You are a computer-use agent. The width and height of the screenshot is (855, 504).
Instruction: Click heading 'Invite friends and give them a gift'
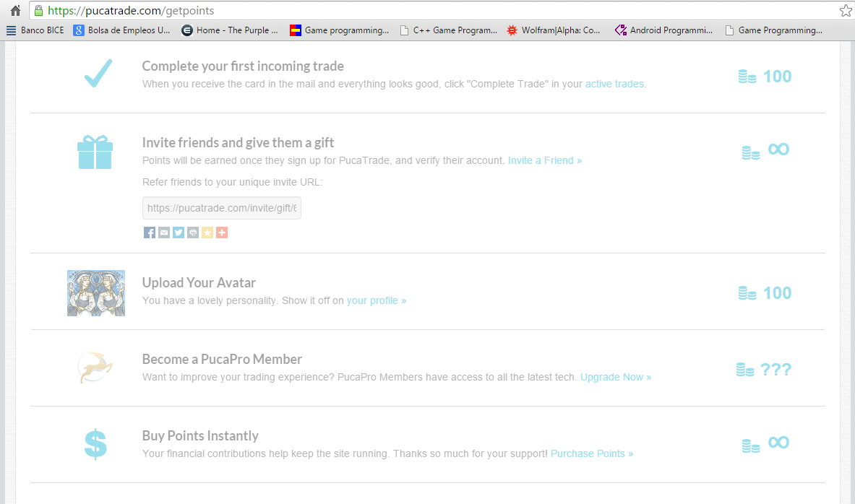coord(239,143)
